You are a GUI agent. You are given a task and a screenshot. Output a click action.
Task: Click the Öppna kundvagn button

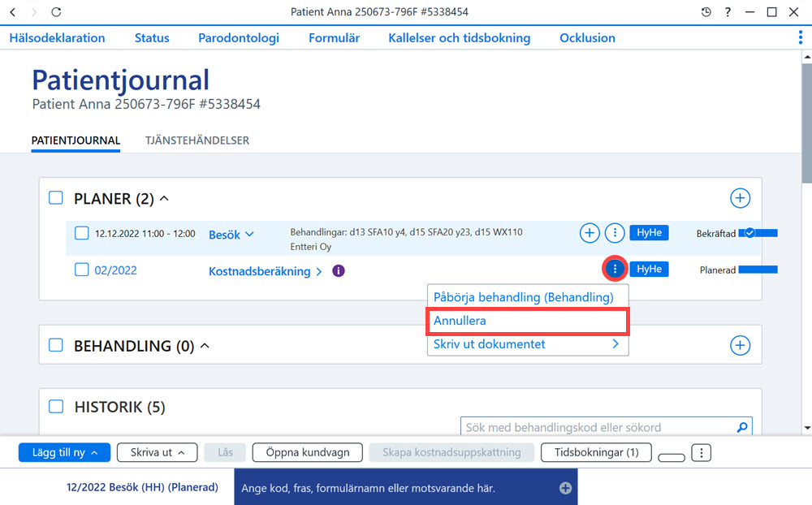(308, 452)
